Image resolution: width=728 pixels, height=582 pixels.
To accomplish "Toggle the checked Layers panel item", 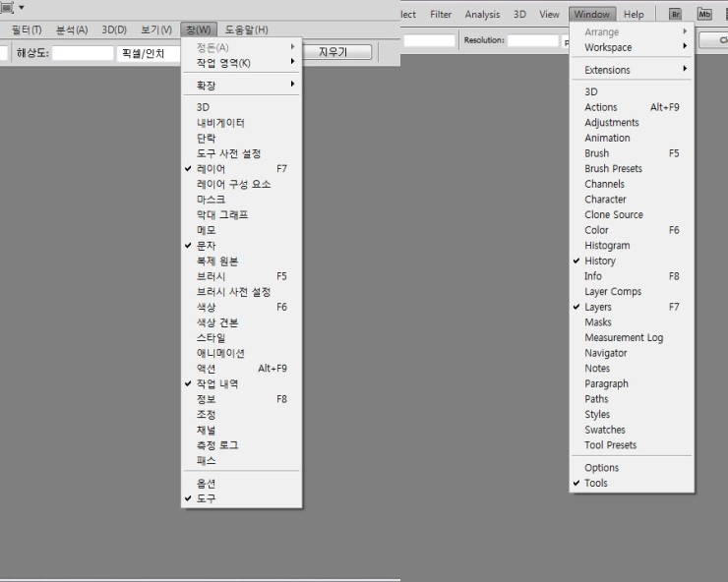I will click(x=632, y=307).
